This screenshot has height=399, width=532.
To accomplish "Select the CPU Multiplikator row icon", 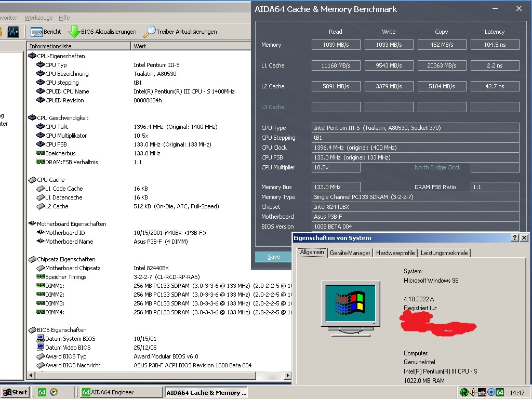I will click(x=41, y=135).
